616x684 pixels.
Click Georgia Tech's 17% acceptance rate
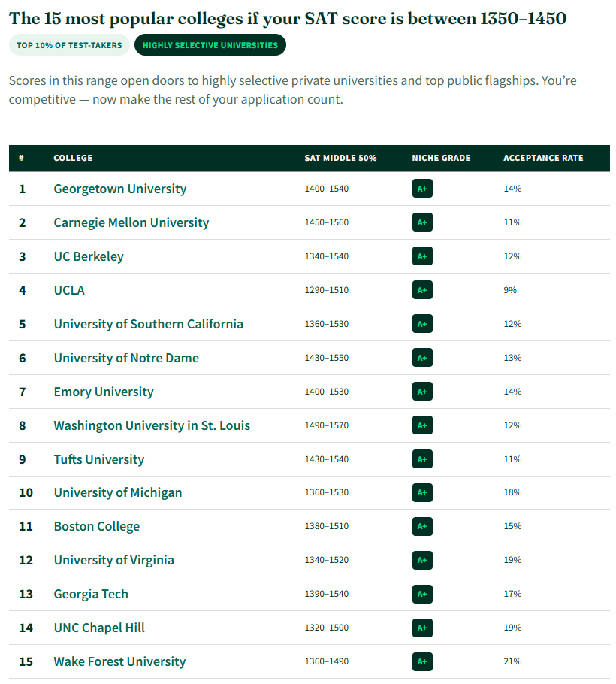coord(512,594)
